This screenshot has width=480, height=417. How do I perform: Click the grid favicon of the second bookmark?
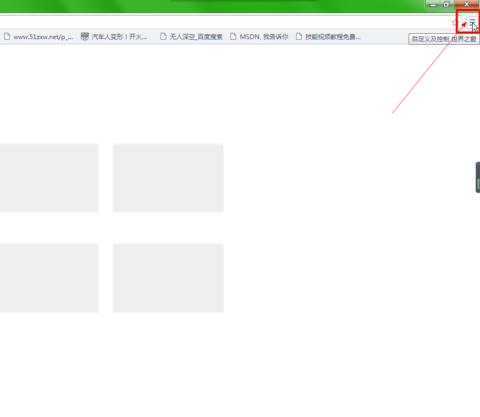(x=85, y=36)
